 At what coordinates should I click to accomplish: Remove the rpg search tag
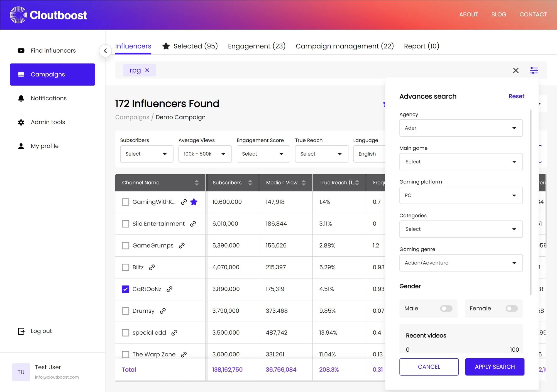coord(147,70)
